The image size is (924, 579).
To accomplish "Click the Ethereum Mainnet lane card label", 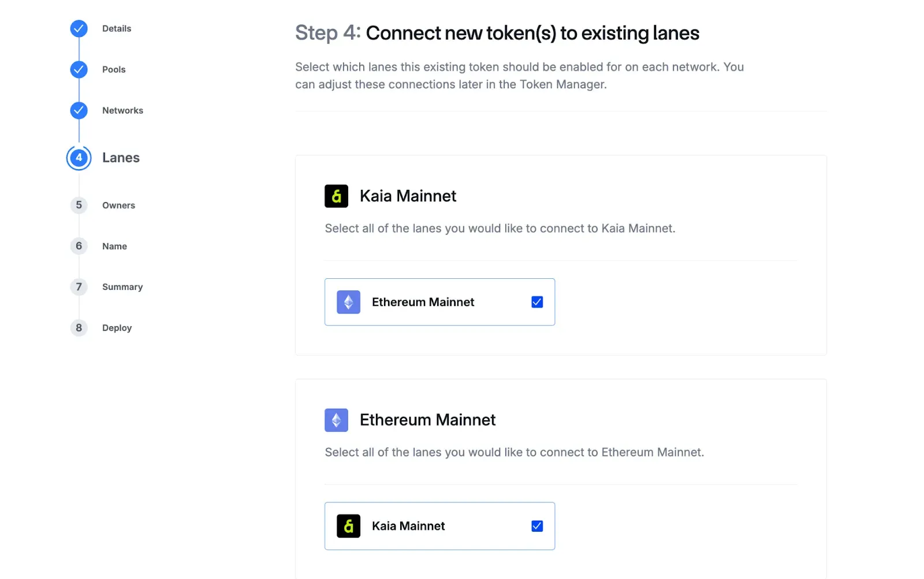I will (x=423, y=302).
